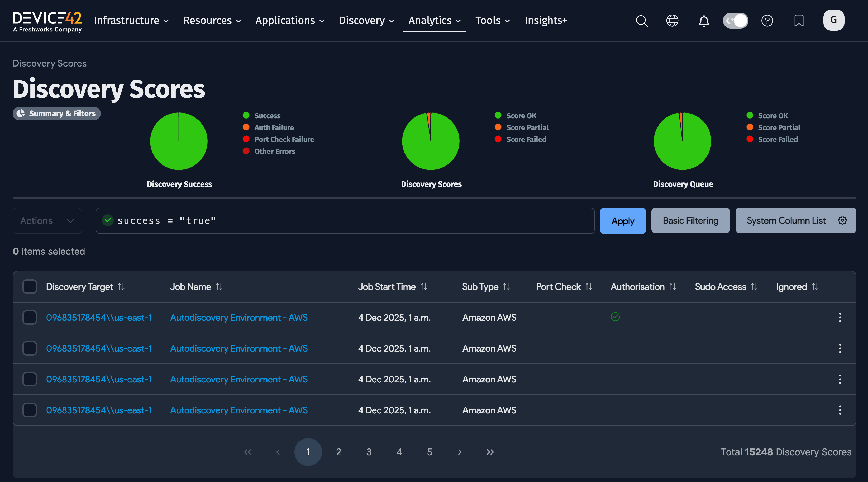The width and height of the screenshot is (868, 482).
Task: Select all rows via header checkbox
Action: (x=30, y=286)
